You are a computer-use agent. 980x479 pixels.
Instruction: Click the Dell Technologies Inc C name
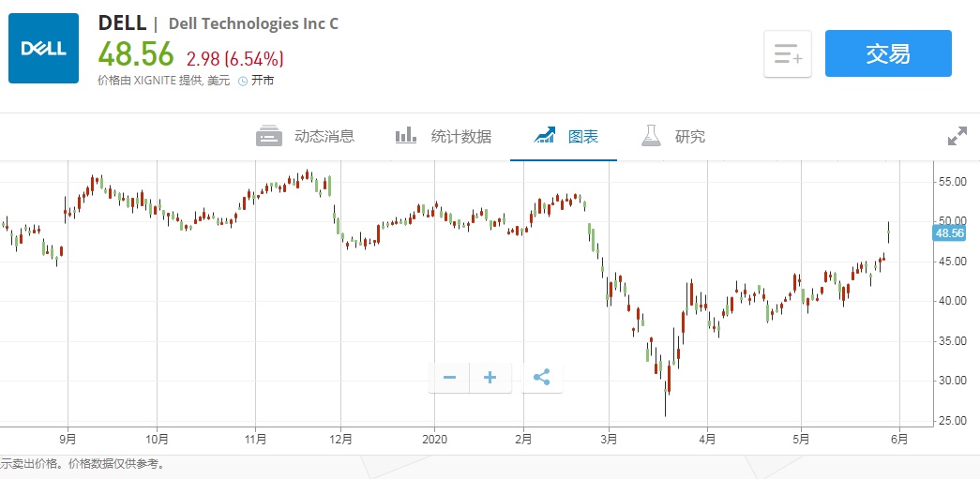pyautogui.click(x=253, y=24)
